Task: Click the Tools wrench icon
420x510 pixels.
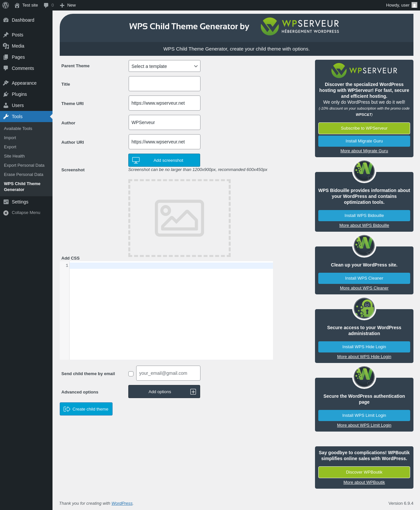Action: [6, 117]
